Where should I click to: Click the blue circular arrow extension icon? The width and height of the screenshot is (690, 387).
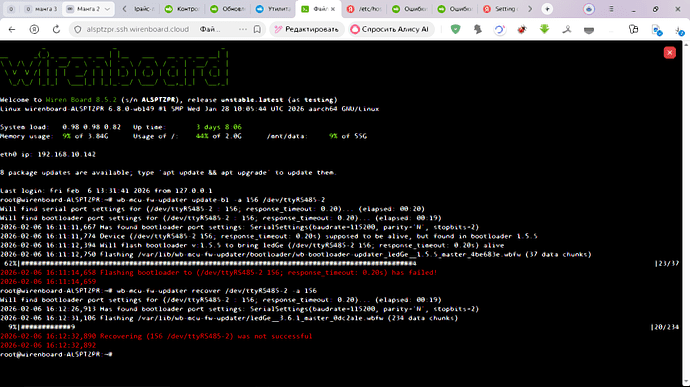499,29
